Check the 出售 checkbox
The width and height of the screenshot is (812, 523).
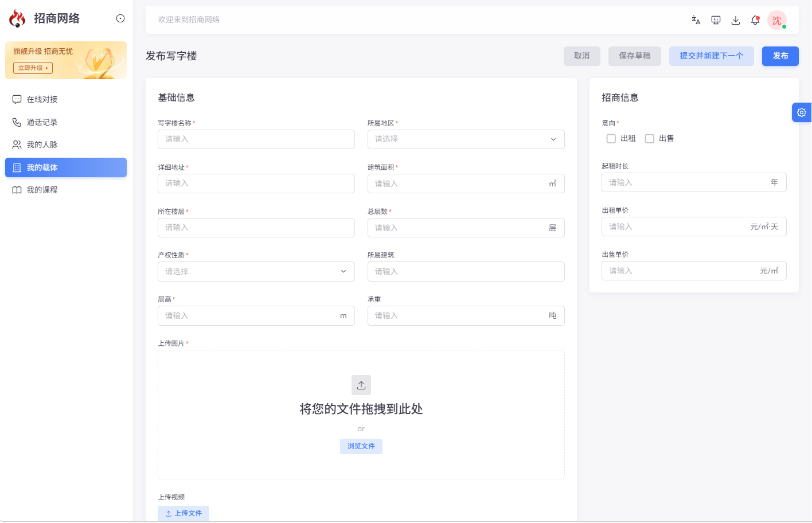click(x=650, y=139)
